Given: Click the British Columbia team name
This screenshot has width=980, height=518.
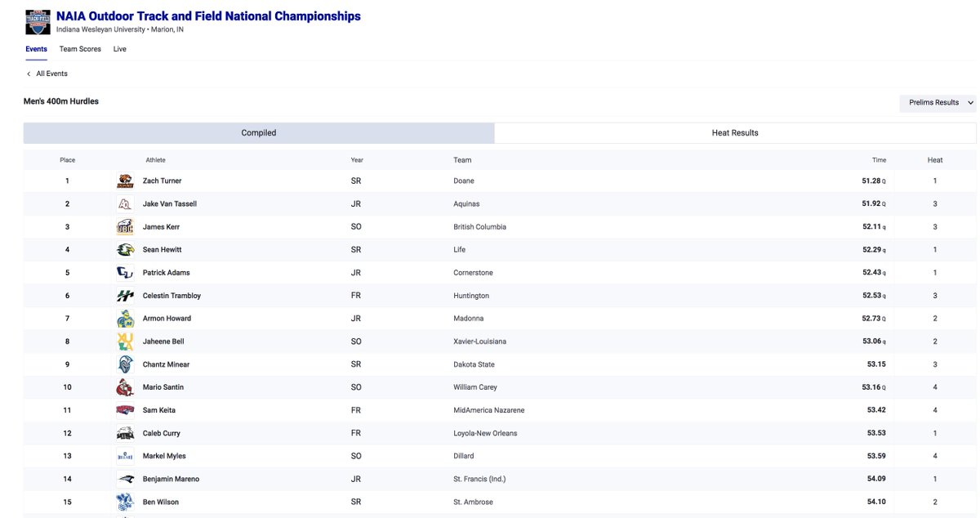Looking at the screenshot, I should click(479, 227).
